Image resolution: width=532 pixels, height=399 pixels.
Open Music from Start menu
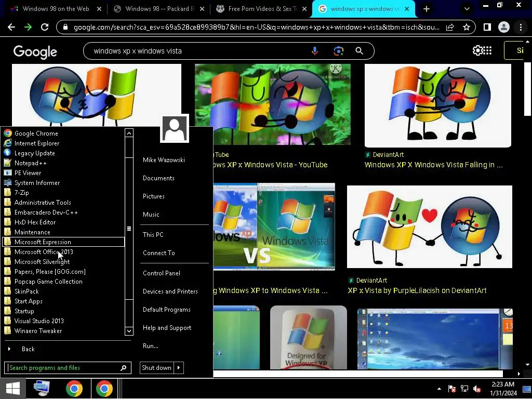[x=151, y=215]
